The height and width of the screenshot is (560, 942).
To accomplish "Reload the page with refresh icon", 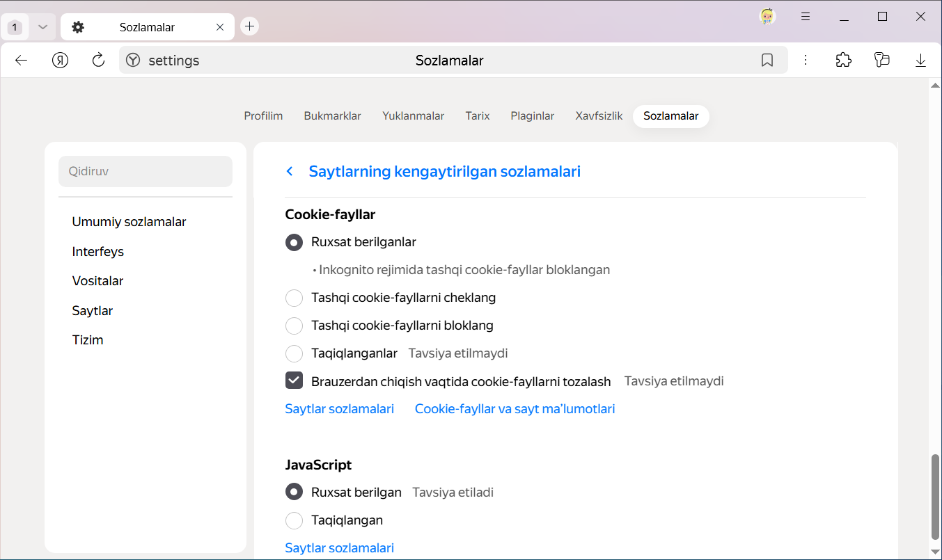I will [x=98, y=61].
